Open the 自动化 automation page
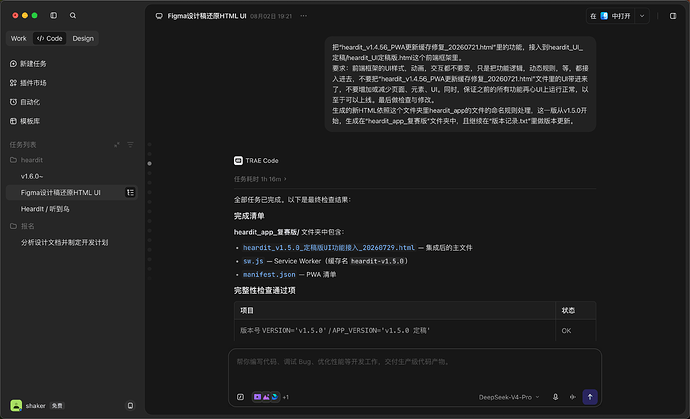Image resolution: width=690 pixels, height=419 pixels. pos(25,102)
